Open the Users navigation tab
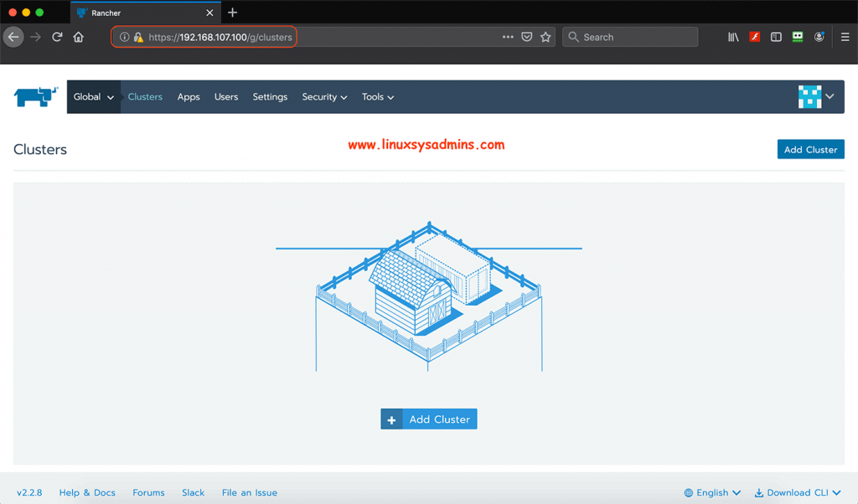This screenshot has width=858, height=504. tap(226, 97)
